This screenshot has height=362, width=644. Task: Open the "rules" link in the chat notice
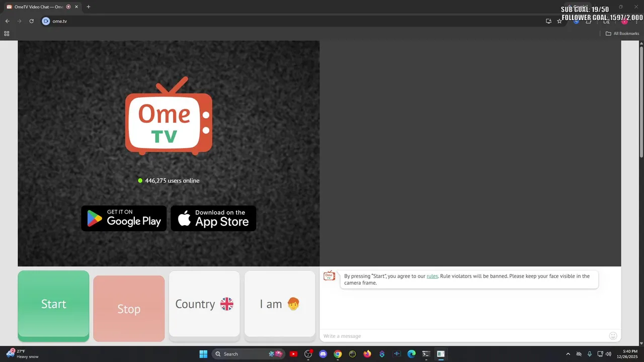432,276
